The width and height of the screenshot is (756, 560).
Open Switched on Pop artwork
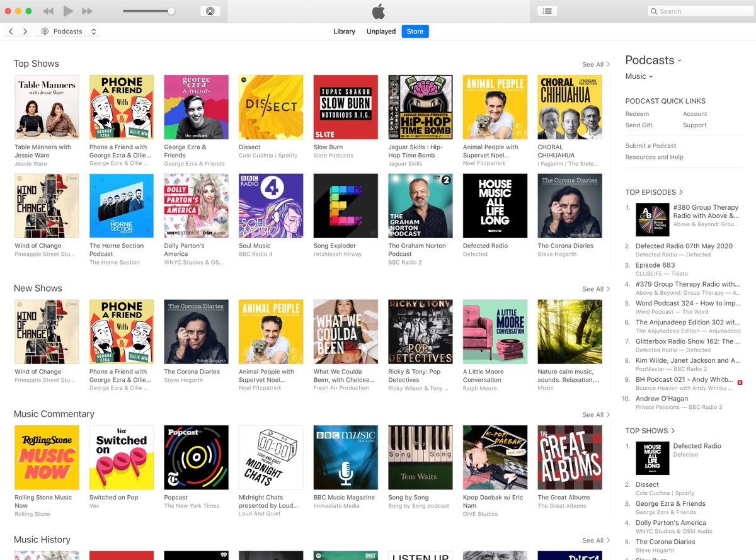(122, 457)
